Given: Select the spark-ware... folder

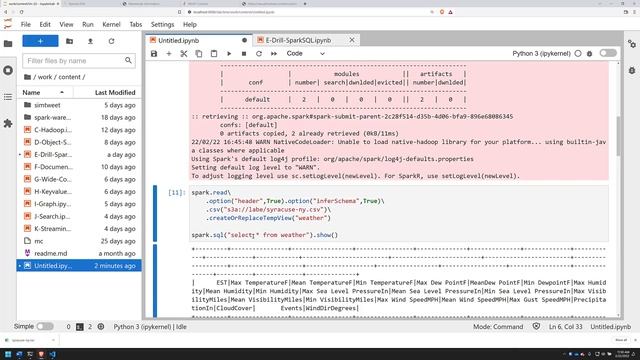Looking at the screenshot, I should tap(79, 117).
